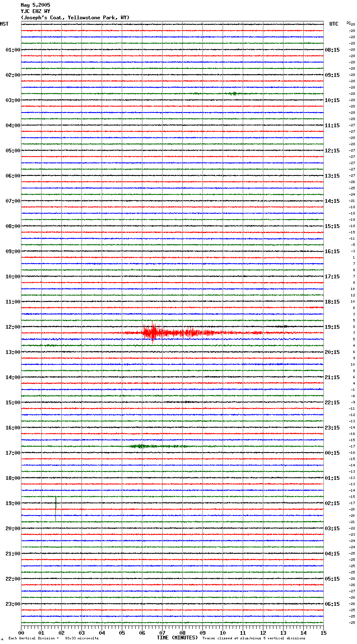
Task: Click the "15" minute axis tick label
Action: (323, 633)
